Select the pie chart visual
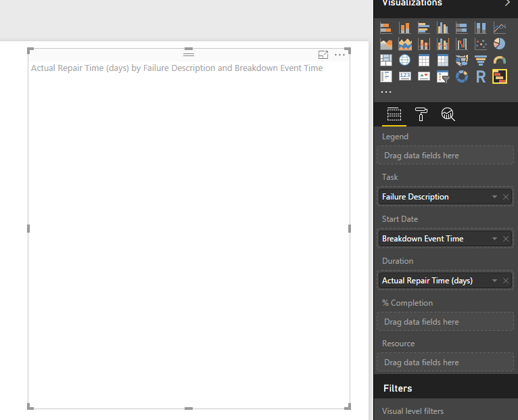The image size is (518, 420). pyautogui.click(x=500, y=44)
